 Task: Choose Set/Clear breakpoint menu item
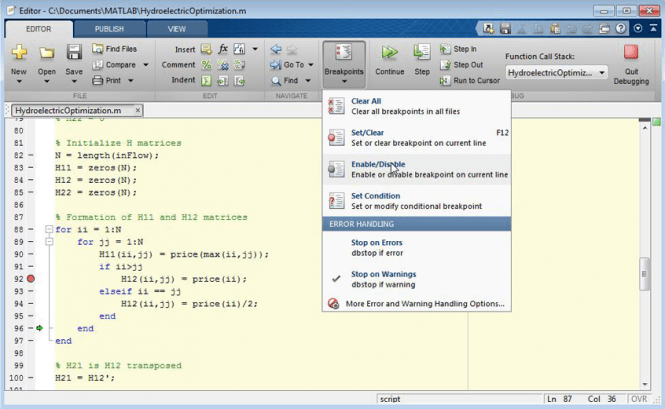416,137
